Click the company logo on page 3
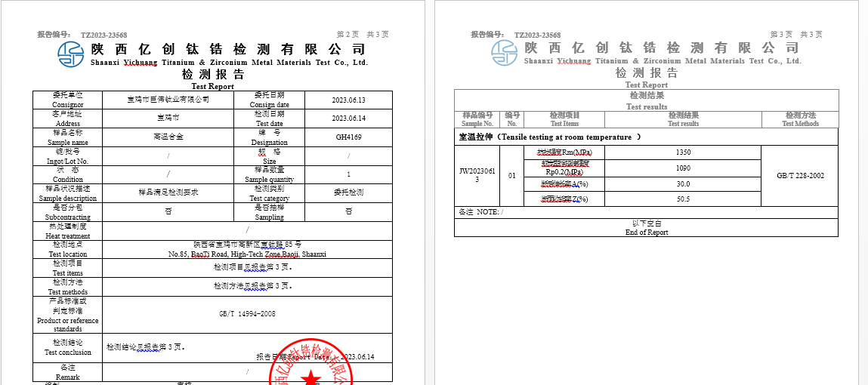Image resolution: width=868 pixels, height=385 pixels. coord(505,53)
